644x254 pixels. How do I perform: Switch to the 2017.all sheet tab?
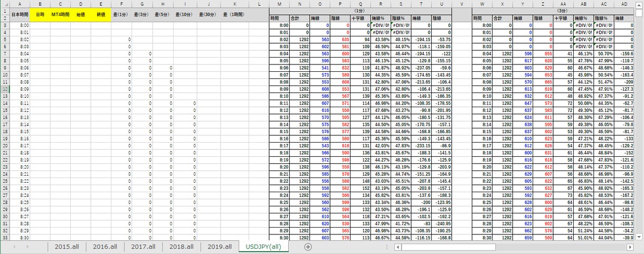pos(143,246)
